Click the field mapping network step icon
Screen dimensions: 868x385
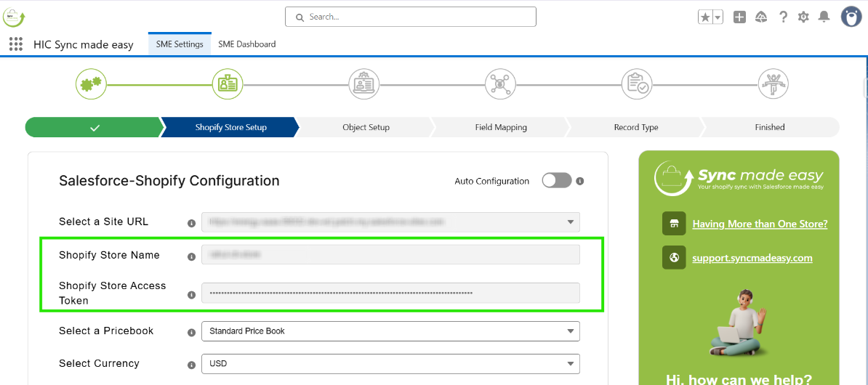[x=500, y=84]
